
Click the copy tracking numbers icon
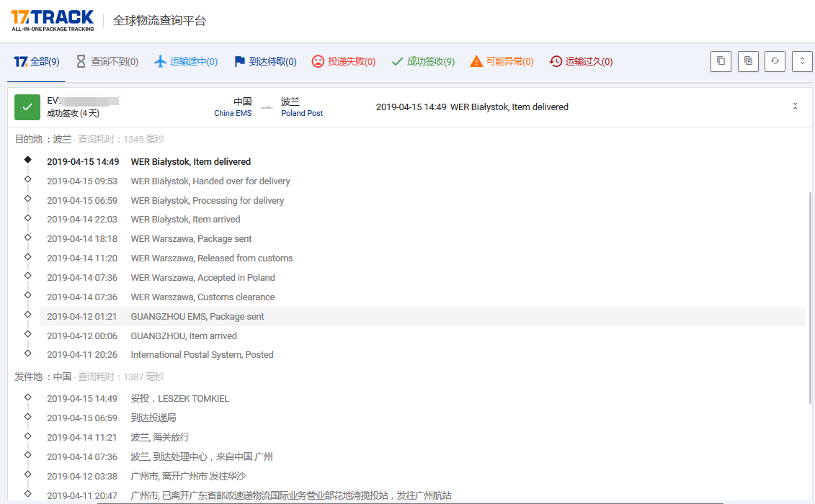click(721, 61)
